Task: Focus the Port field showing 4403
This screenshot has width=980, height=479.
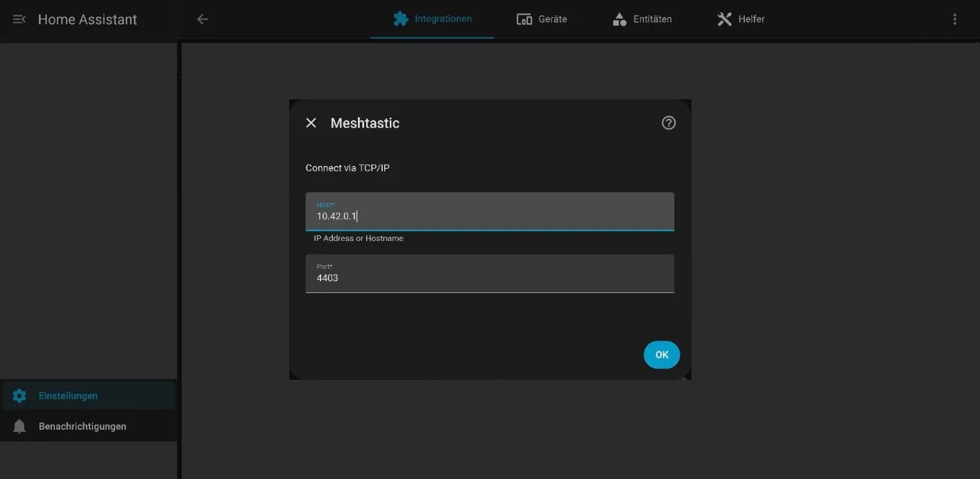Action: 490,273
